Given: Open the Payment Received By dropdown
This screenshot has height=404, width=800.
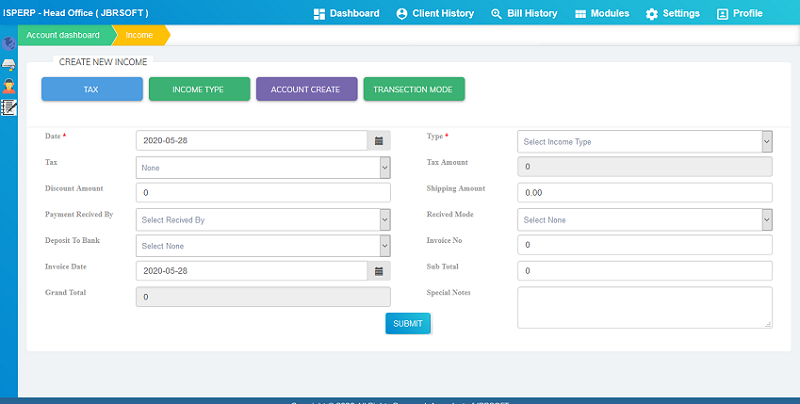Looking at the screenshot, I should pyautogui.click(x=262, y=220).
